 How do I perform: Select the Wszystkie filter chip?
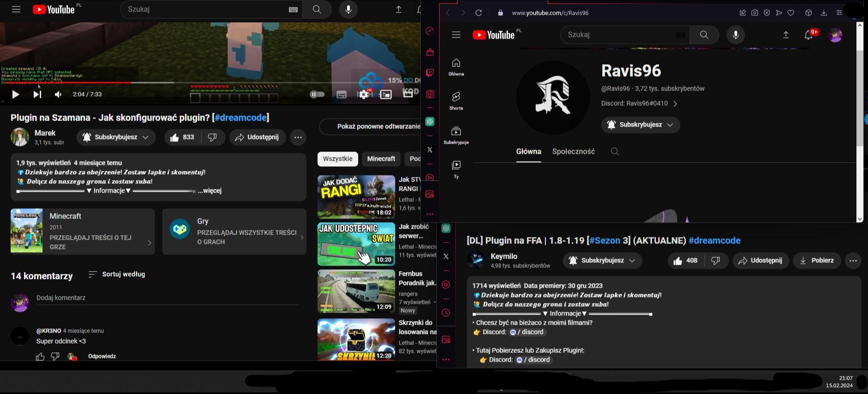pos(338,159)
